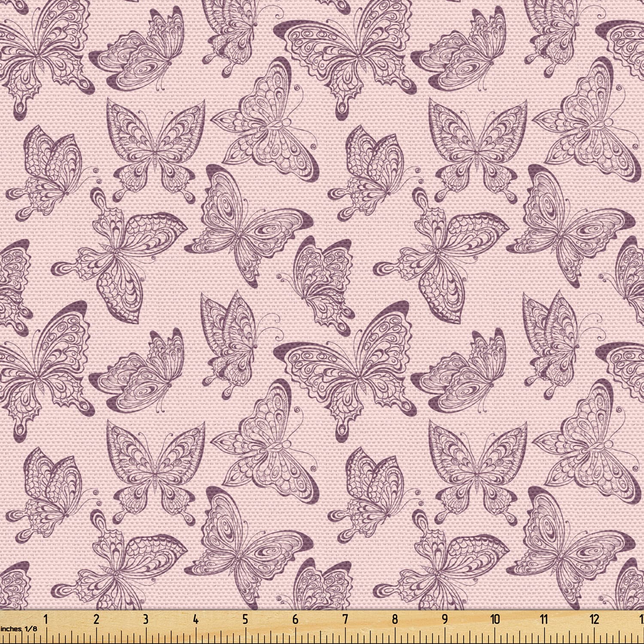Click the numeral 7 on the ruler
The height and width of the screenshot is (644, 644).
345,619
